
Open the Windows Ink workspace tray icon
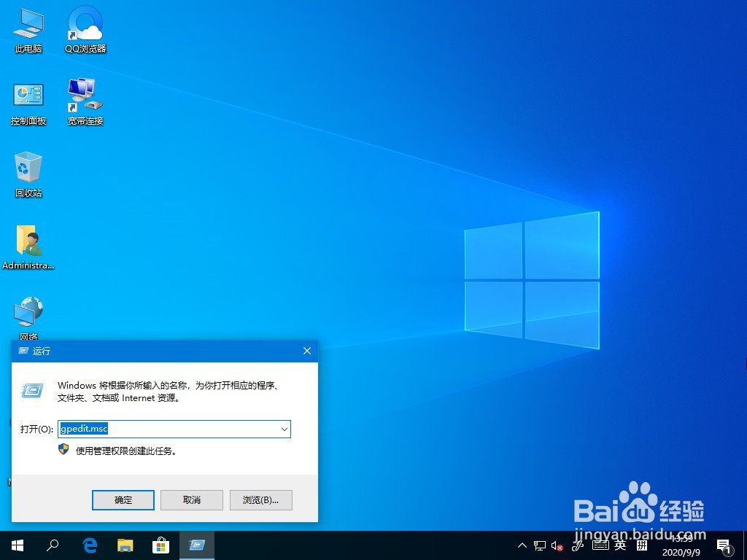[x=577, y=545]
